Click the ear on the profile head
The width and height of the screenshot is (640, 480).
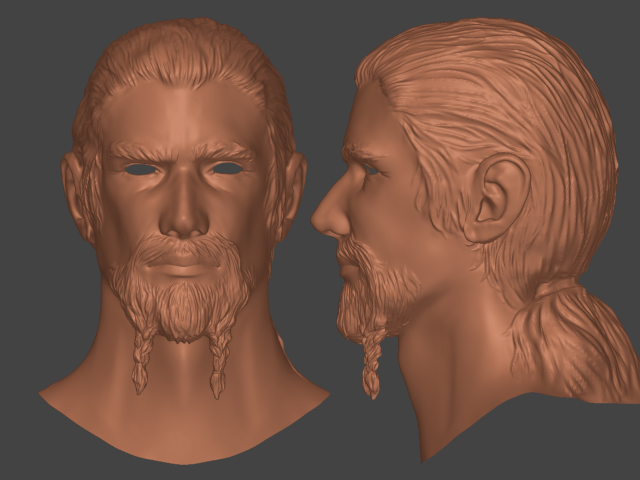(x=496, y=198)
